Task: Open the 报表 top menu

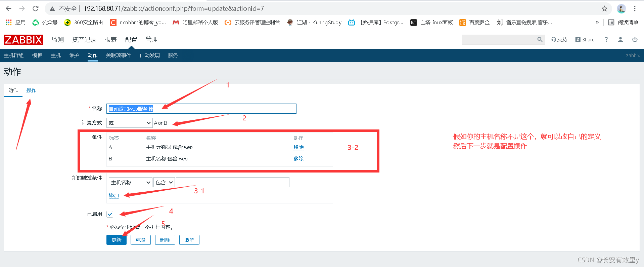Action: pos(110,40)
